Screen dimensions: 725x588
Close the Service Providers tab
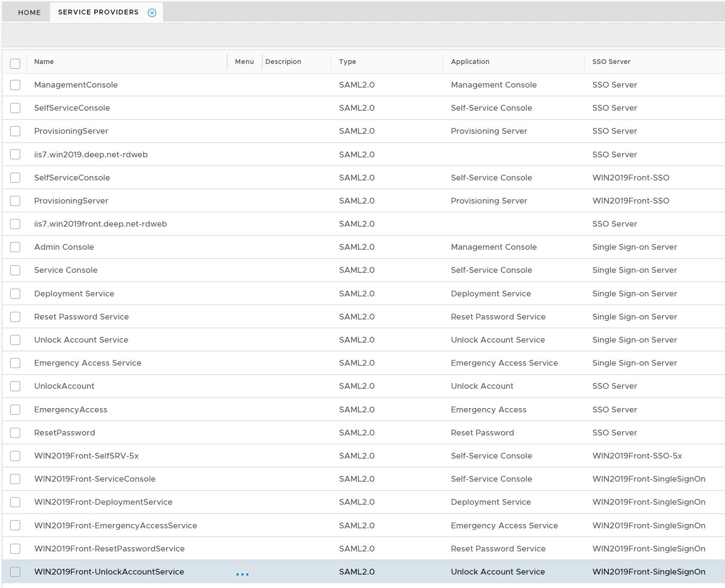[152, 13]
